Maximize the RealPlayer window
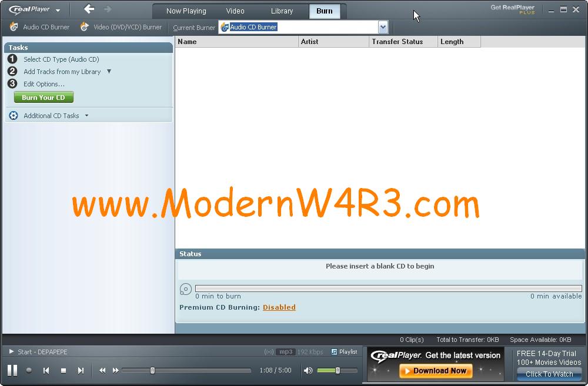The width and height of the screenshot is (588, 386). pyautogui.click(x=563, y=9)
